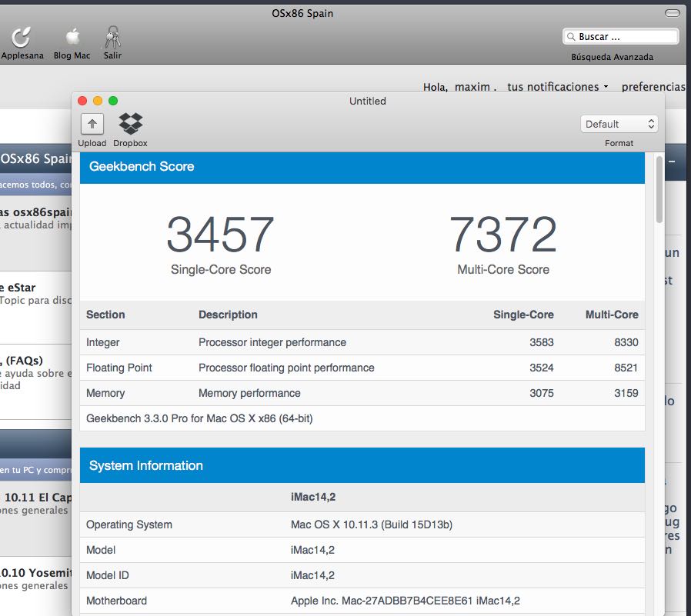Click the Motherboard value Apple Inc. Mac-27ADBB7B4CEE8E61
Image resolution: width=691 pixels, height=616 pixels.
pyautogui.click(x=405, y=601)
